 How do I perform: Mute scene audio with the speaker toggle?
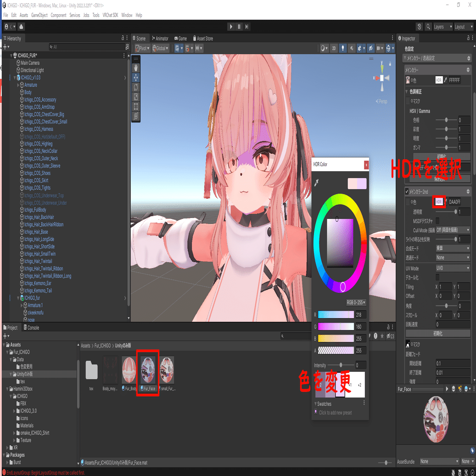pyautogui.click(x=352, y=48)
